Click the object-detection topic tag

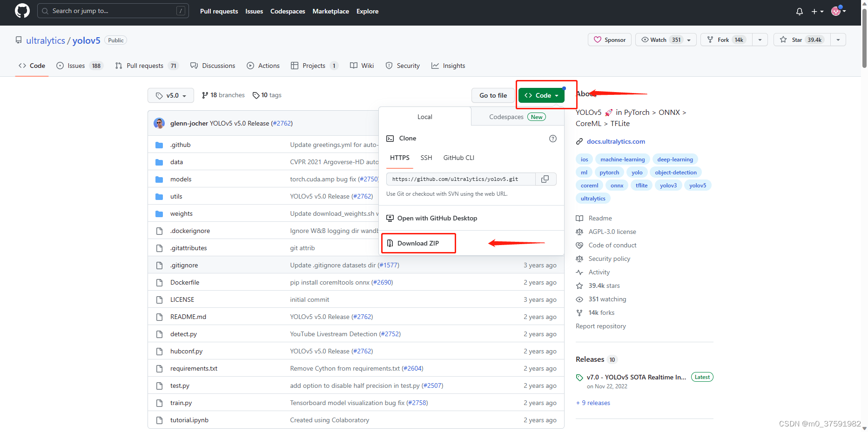coord(676,173)
